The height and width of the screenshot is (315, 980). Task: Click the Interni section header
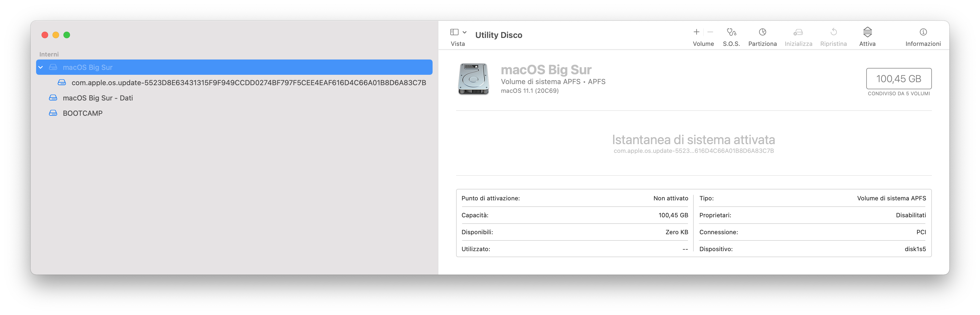point(49,54)
